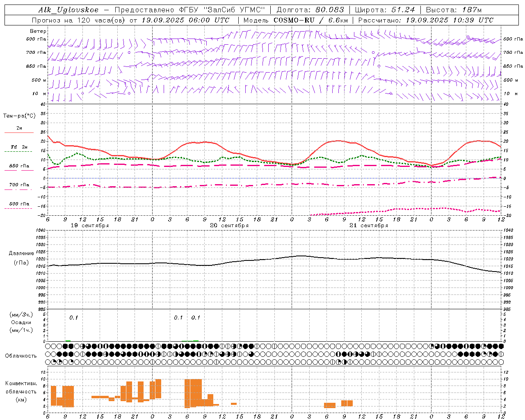The height and width of the screenshot is (420, 525).
Task: Click the '500 м' wind level label on left
Action: click(x=39, y=80)
